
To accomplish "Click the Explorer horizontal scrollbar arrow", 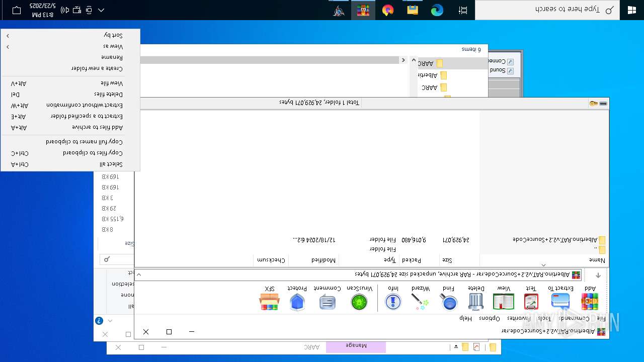I will pyautogui.click(x=404, y=60).
